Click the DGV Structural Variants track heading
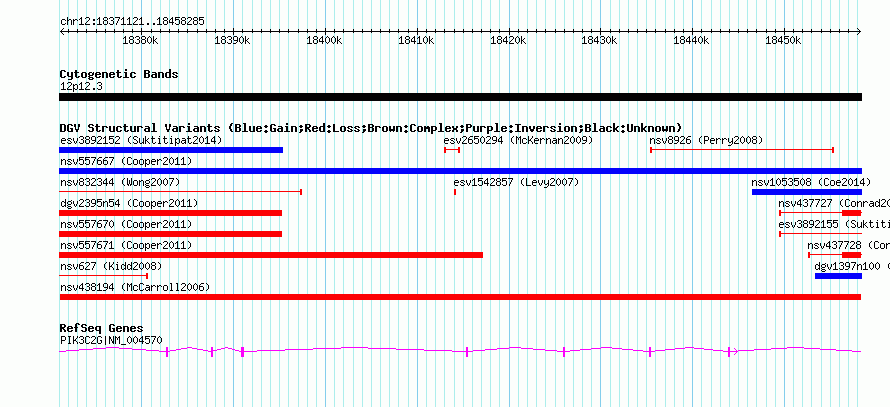The image size is (890, 407). pos(371,128)
